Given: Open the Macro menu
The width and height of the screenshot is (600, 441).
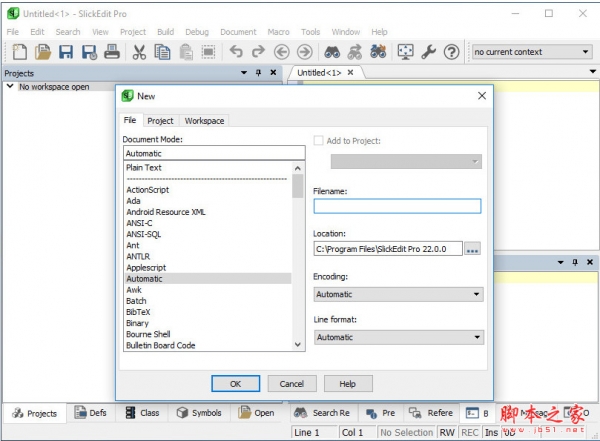Looking at the screenshot, I should click(x=277, y=32).
